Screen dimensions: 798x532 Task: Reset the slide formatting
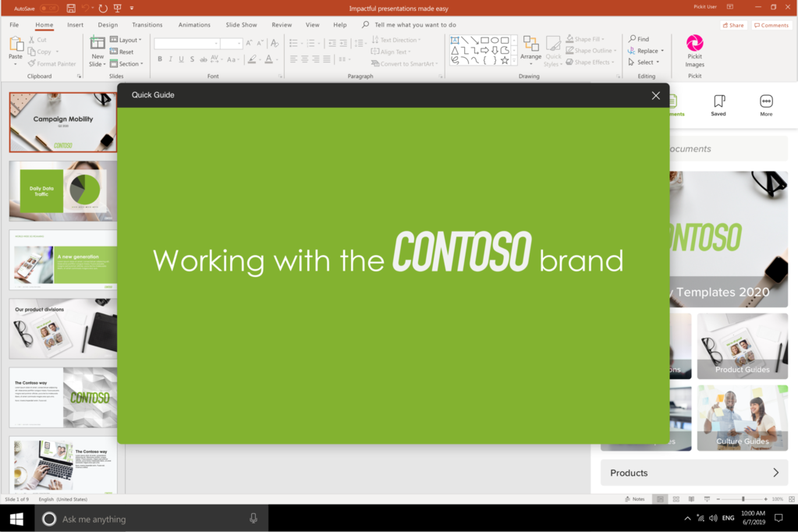click(x=122, y=51)
